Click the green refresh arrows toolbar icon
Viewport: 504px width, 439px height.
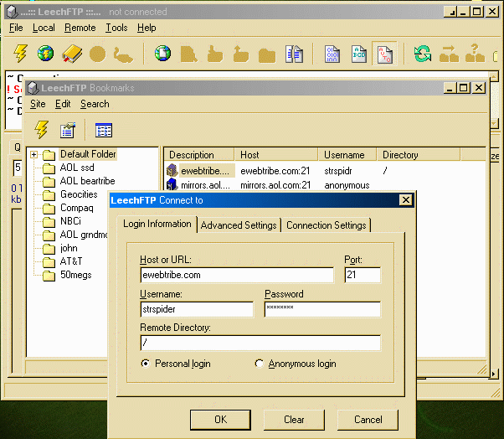(x=423, y=55)
